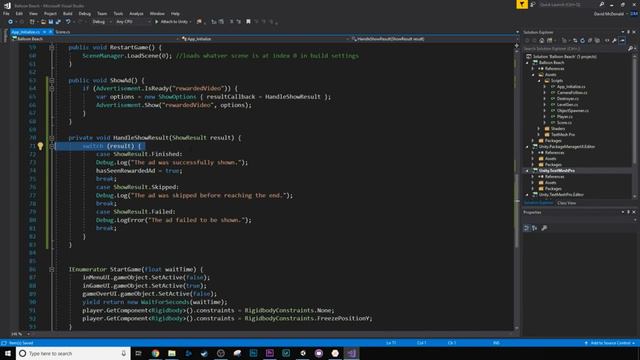
Task: Open the Tools menu
Action: point(118,13)
